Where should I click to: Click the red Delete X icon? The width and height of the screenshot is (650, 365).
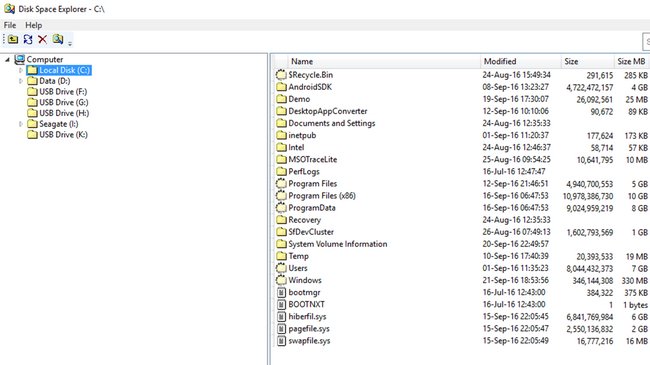point(42,39)
